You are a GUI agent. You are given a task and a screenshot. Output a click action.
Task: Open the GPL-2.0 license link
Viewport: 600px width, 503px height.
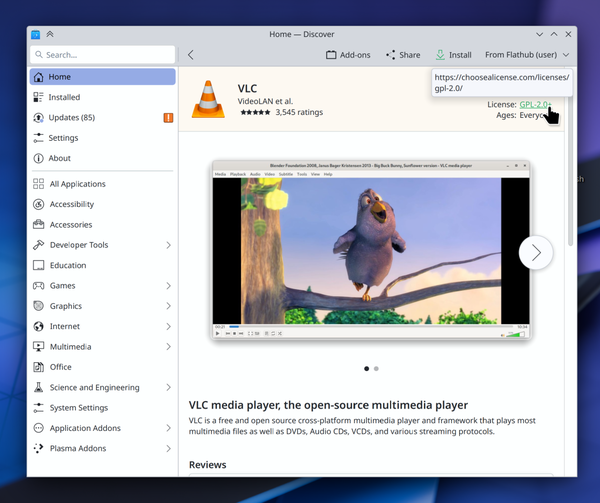(x=534, y=104)
